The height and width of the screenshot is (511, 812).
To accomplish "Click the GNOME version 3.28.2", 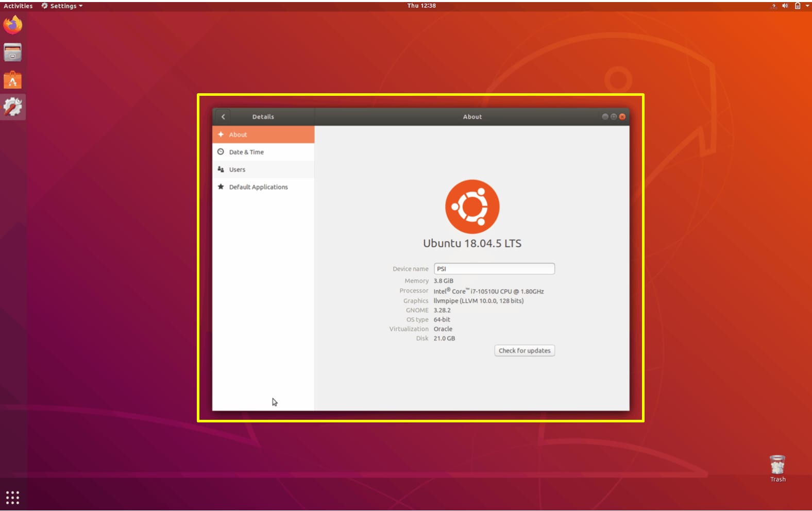I will coord(442,311).
